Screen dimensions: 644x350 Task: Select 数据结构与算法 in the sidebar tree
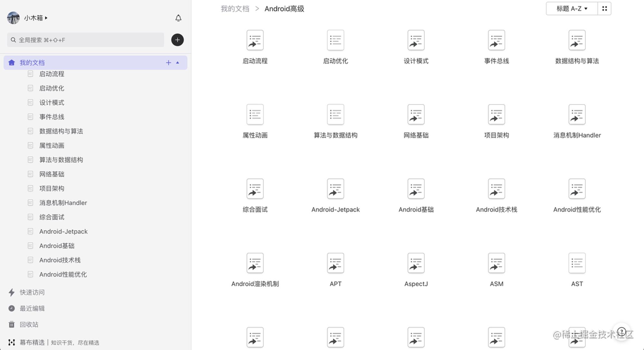point(61,131)
